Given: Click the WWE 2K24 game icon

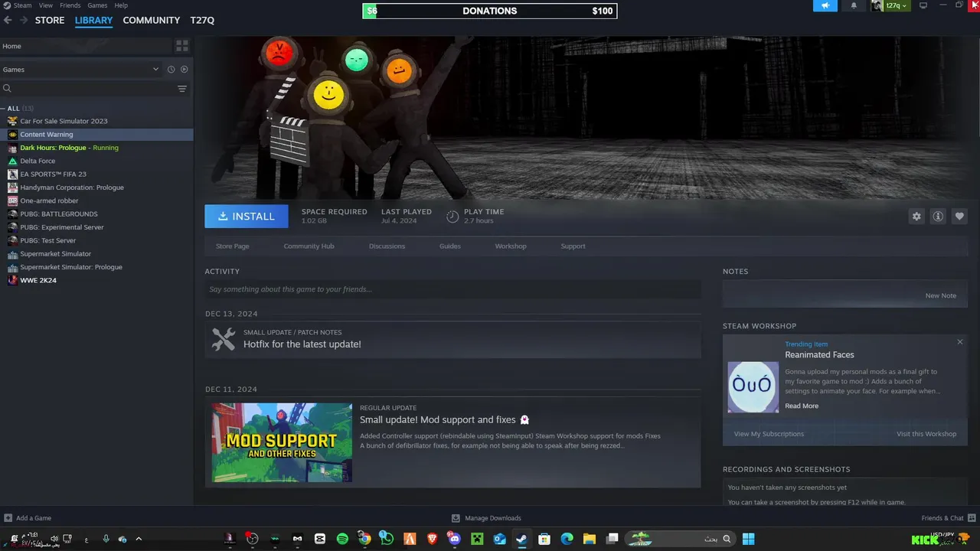Looking at the screenshot, I should click(x=12, y=280).
